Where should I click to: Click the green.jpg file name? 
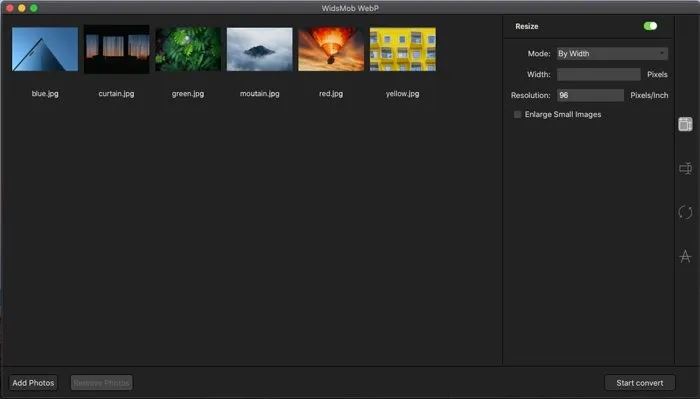pos(188,93)
